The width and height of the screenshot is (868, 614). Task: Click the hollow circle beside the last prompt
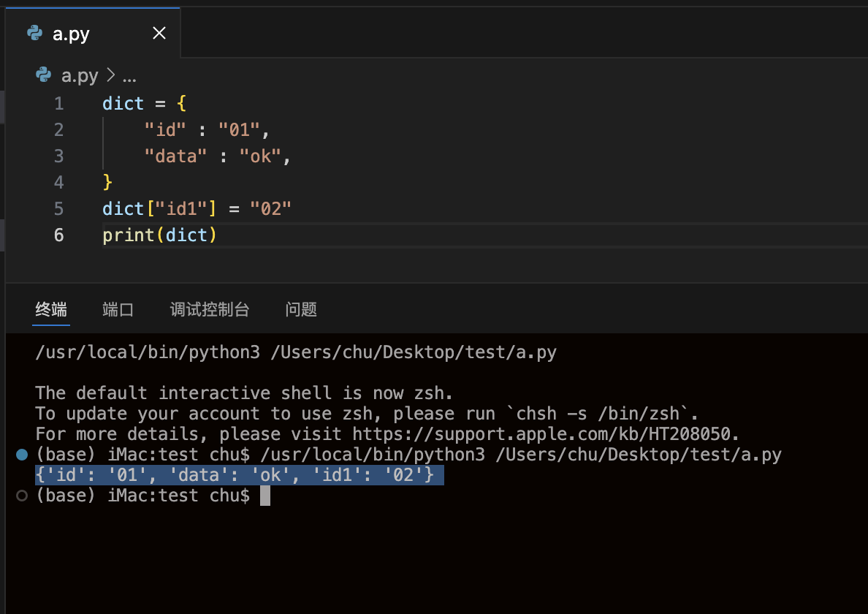pos(22,496)
